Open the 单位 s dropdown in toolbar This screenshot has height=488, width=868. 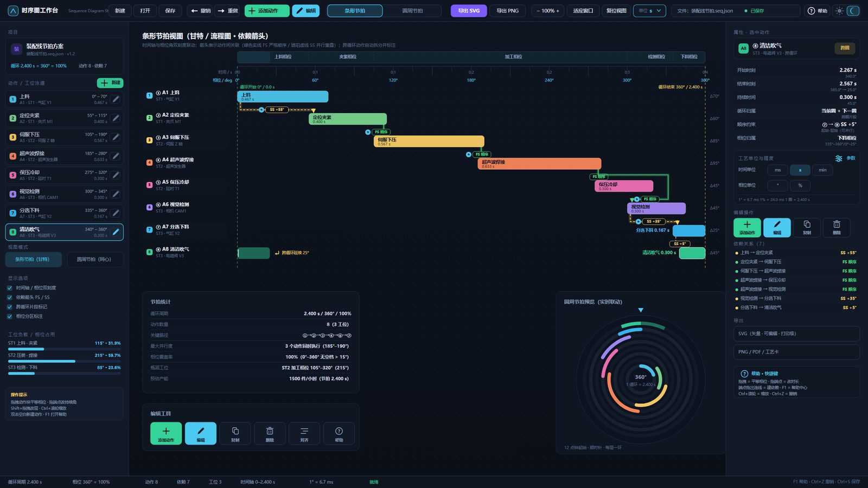point(649,11)
